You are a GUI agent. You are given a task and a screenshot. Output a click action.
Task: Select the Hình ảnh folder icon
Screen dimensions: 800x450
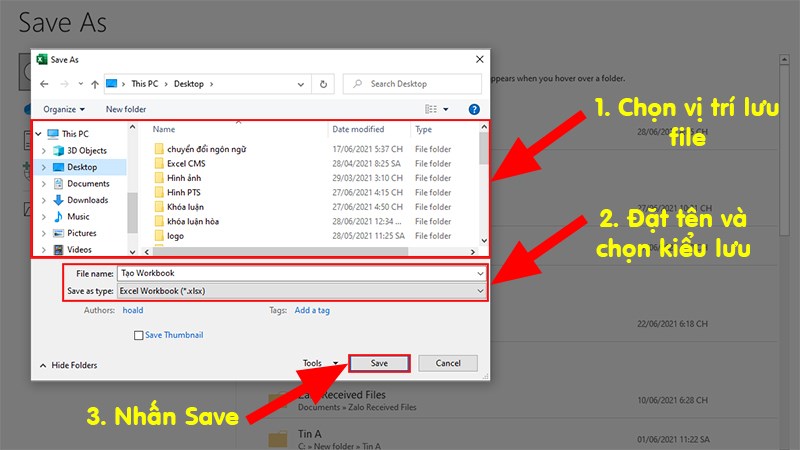[x=159, y=178]
